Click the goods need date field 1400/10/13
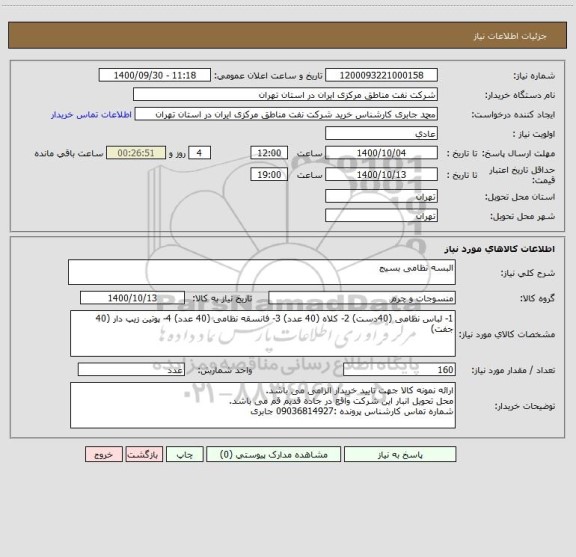Image resolution: width=576 pixels, height=557 pixels. click(132, 298)
